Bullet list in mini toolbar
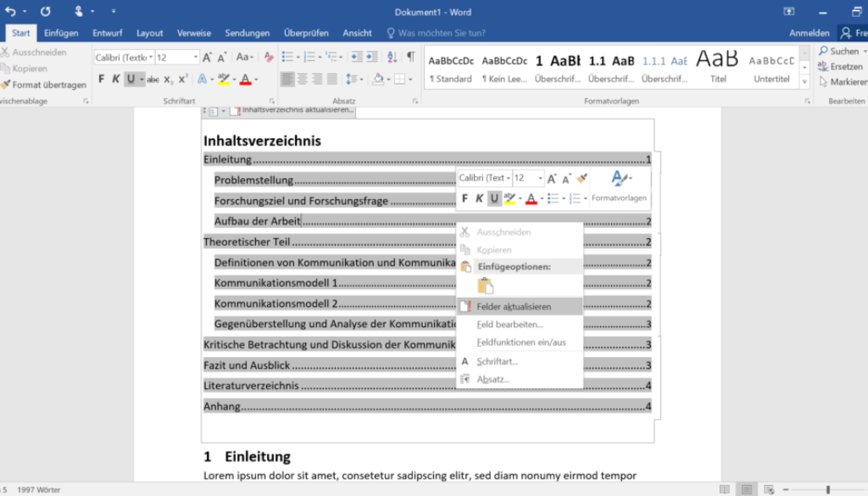Viewport: 868px width, 496px height. coord(553,198)
